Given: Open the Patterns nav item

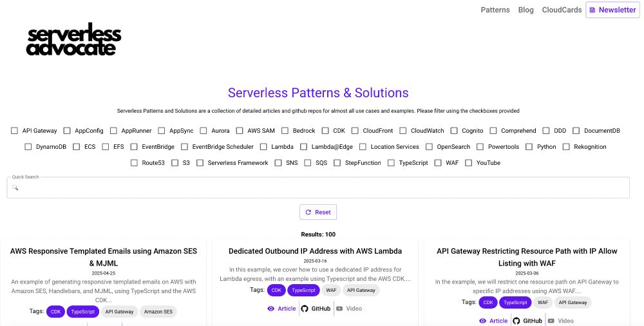Looking at the screenshot, I should (x=495, y=10).
